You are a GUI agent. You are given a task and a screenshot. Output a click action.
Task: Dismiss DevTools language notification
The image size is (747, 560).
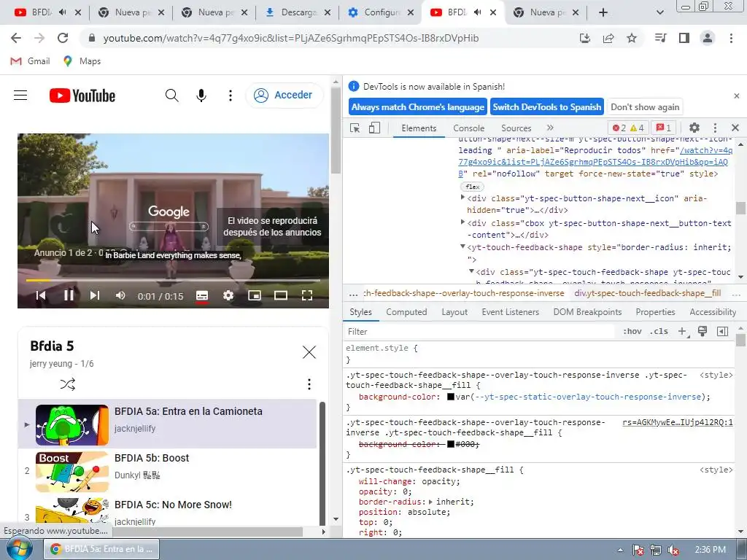737,96
